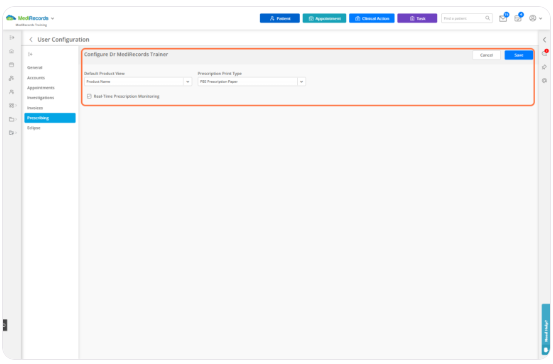The height and width of the screenshot is (364, 553).
Task: Open the user profile avatar icon
Action: 533,18
